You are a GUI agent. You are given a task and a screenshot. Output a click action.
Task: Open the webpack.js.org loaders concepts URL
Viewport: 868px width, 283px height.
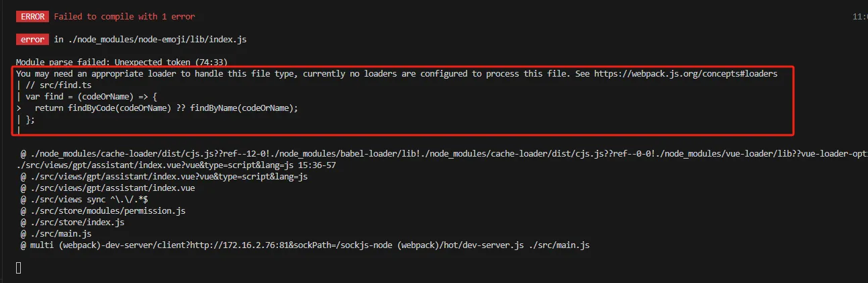click(x=686, y=73)
